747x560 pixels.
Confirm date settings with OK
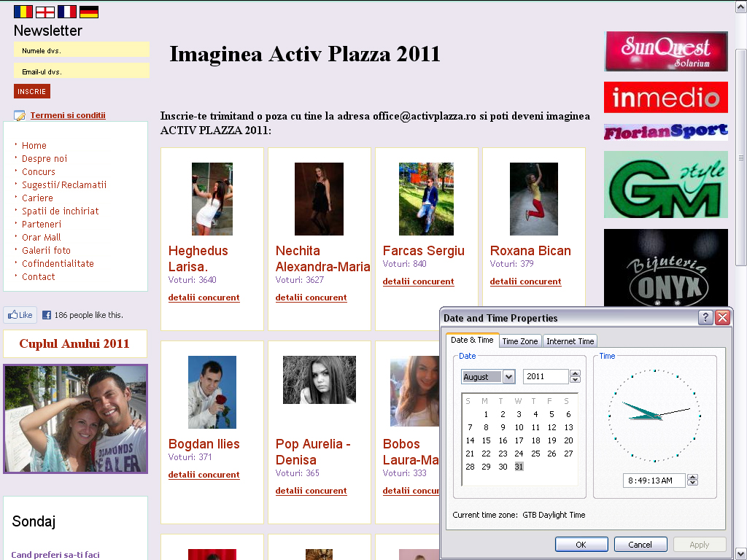pyautogui.click(x=581, y=544)
